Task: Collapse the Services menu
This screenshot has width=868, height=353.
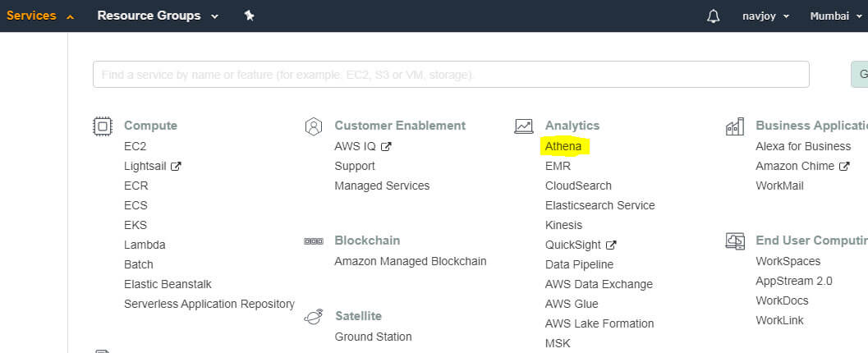Action: [40, 16]
